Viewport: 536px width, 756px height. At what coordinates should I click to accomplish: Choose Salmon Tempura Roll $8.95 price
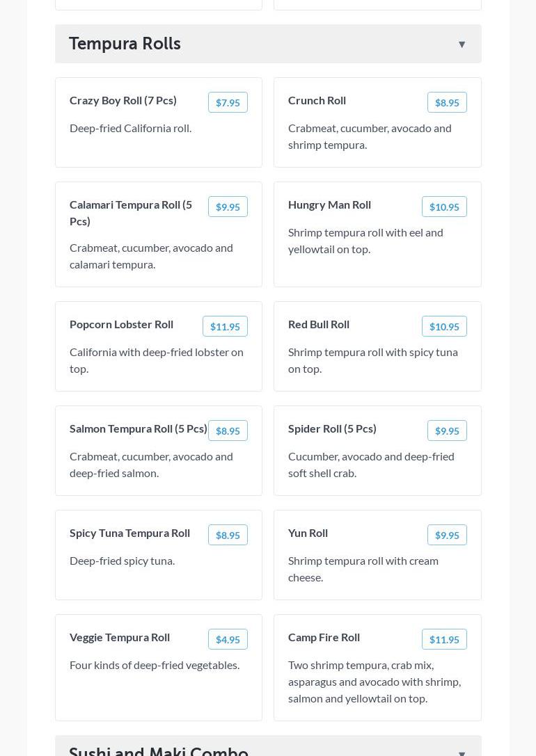pos(228,431)
